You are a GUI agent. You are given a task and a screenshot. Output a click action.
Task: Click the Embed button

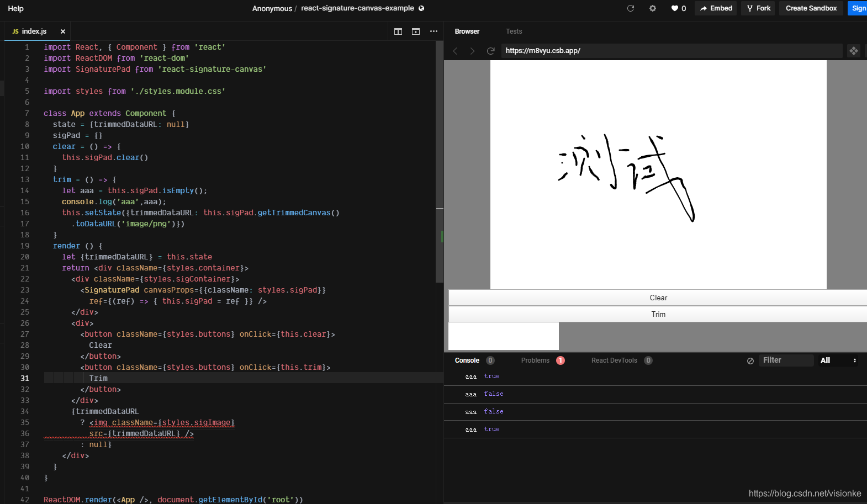click(716, 8)
